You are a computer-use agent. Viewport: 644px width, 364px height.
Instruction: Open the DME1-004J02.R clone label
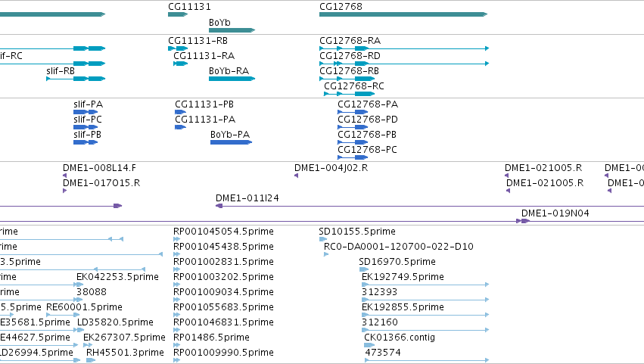click(331, 168)
